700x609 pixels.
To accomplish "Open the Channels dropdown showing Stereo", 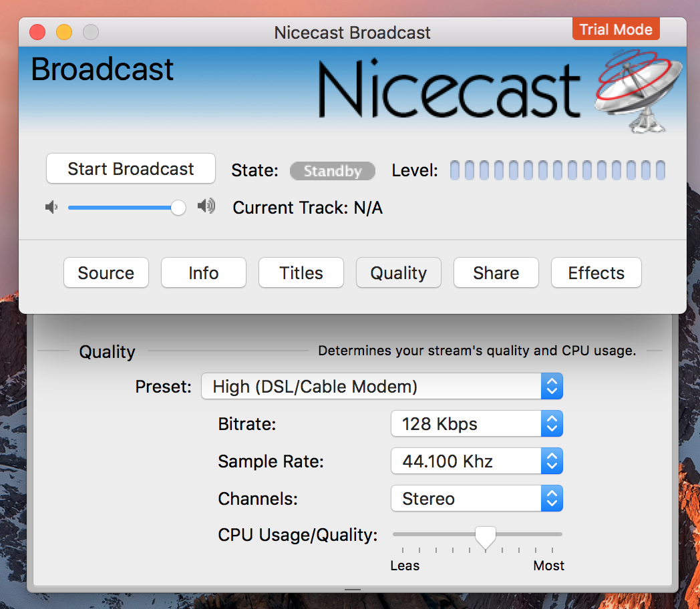I will (477, 499).
